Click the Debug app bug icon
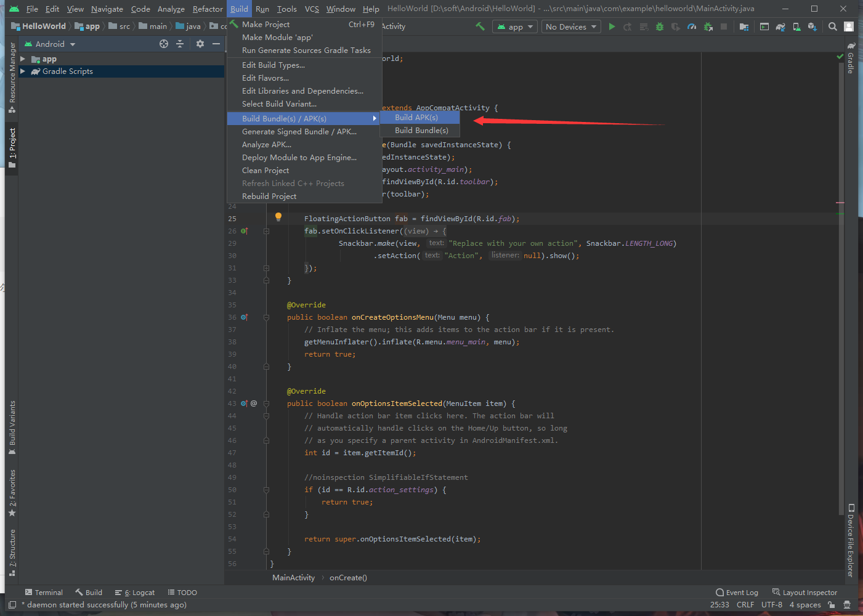Viewport: 863px width, 616px height. tap(660, 26)
